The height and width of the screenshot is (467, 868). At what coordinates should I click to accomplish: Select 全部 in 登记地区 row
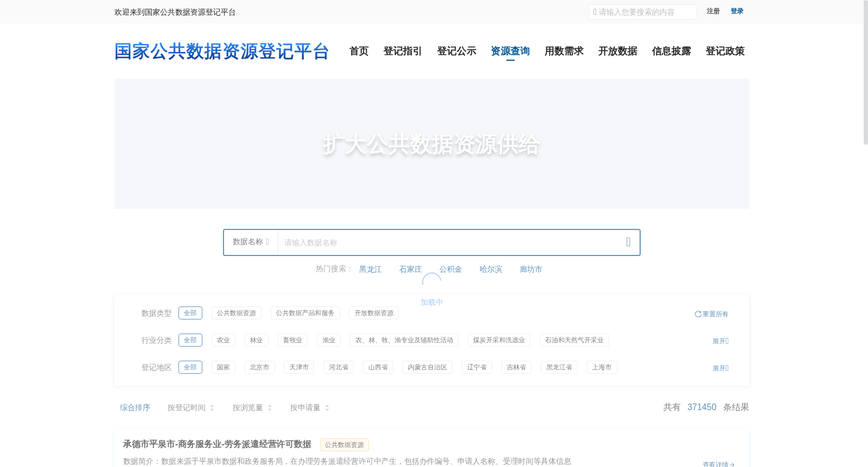click(x=190, y=367)
